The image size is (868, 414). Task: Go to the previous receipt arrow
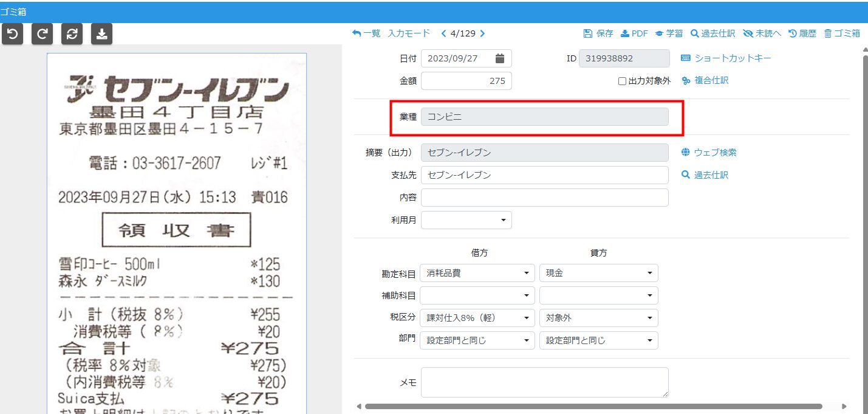tap(443, 33)
